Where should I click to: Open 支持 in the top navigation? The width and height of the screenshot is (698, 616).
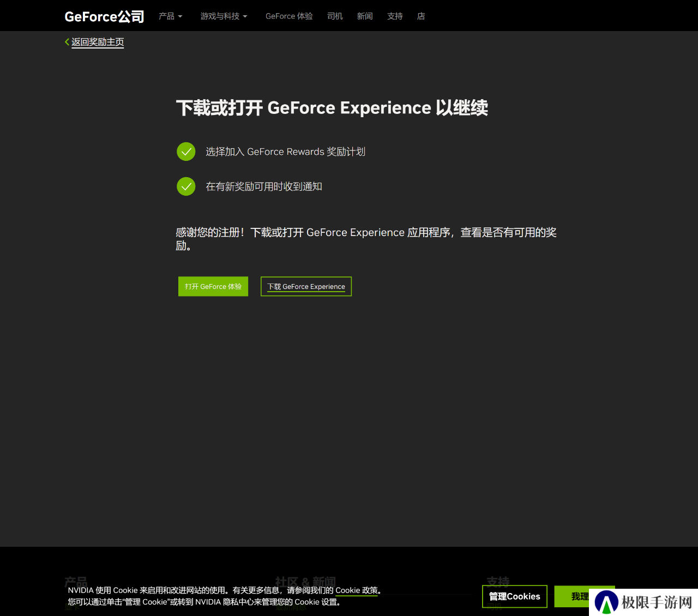click(395, 16)
